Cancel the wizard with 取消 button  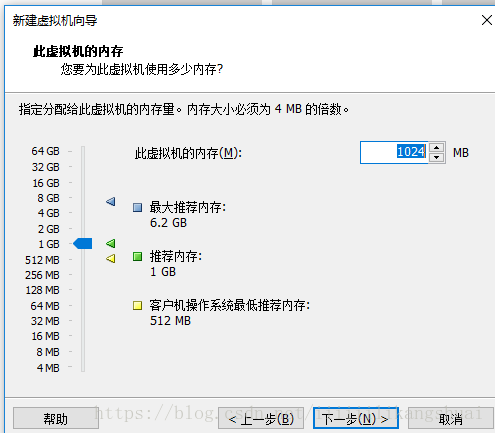click(x=451, y=418)
